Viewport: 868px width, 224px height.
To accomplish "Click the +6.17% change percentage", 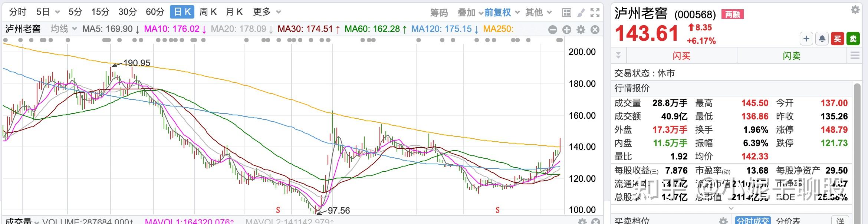I will [701, 41].
